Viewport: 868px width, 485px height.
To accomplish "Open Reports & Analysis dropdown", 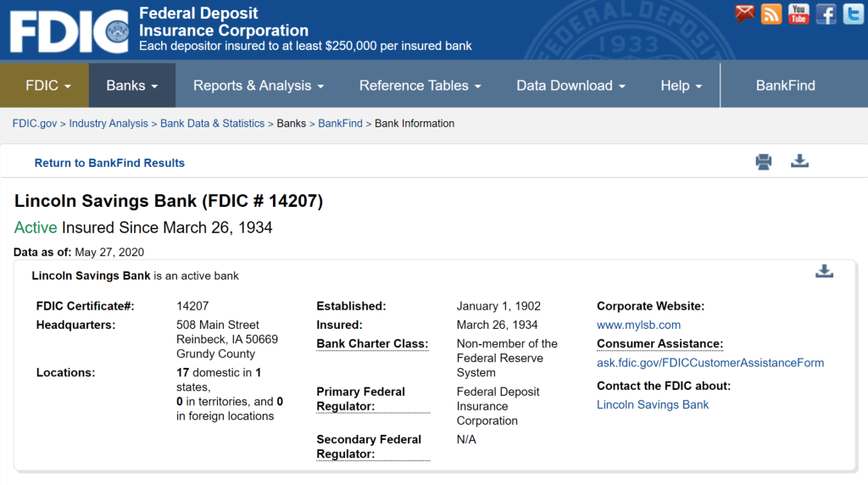I will point(259,86).
